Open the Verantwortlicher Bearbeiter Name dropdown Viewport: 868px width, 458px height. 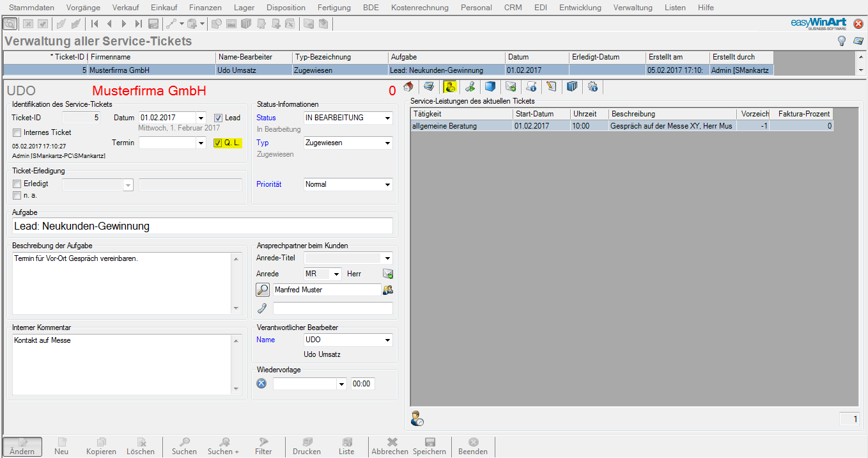[387, 340]
